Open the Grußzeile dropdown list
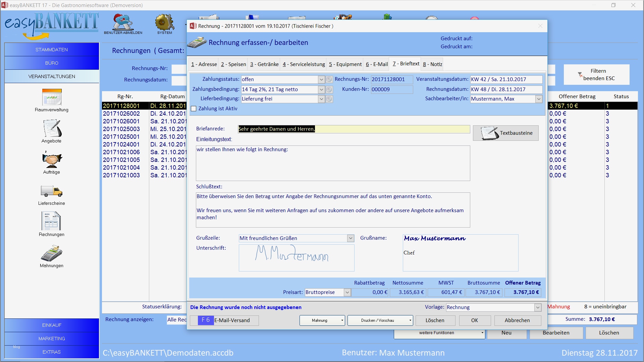Viewport: 644px width, 362px height. [351, 238]
